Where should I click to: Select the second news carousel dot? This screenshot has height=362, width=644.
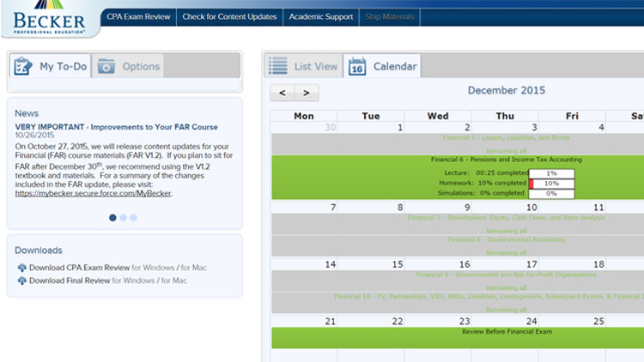[123, 218]
